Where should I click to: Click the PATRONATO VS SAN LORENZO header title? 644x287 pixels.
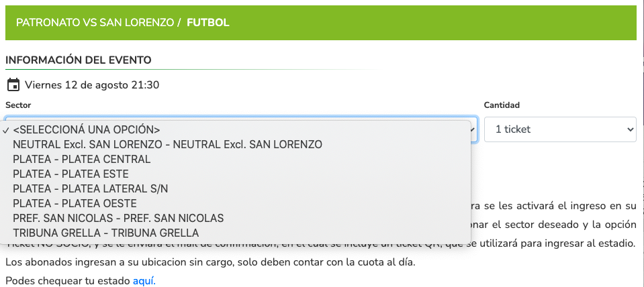95,23
